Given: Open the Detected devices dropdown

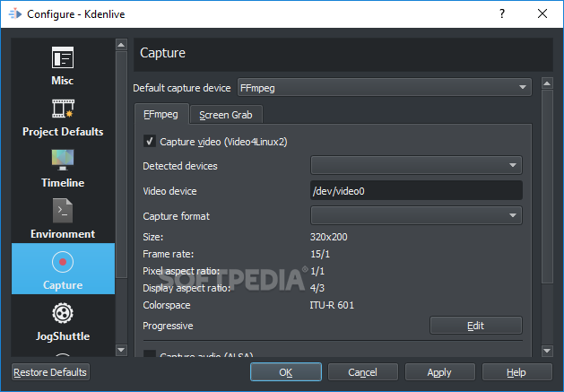Looking at the screenshot, I should pyautogui.click(x=416, y=165).
